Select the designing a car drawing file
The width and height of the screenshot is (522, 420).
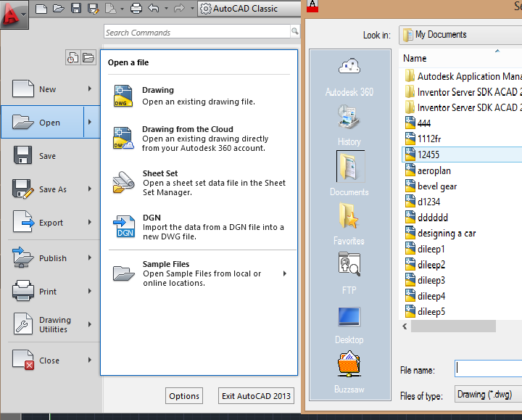pyautogui.click(x=440, y=233)
